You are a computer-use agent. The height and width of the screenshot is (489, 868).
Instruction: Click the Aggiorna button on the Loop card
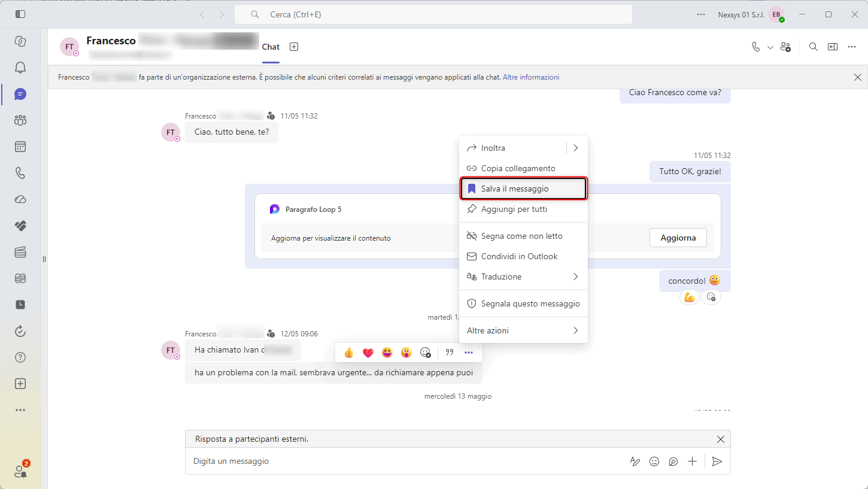tap(678, 238)
